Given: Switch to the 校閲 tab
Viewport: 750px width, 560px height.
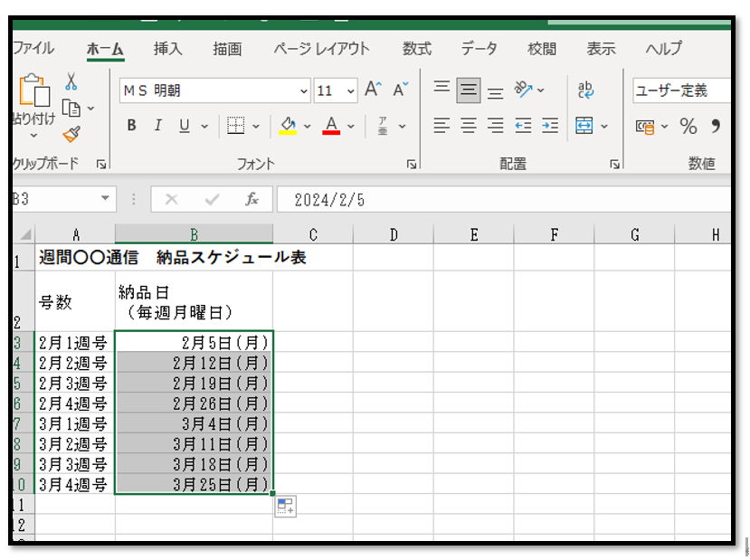Looking at the screenshot, I should (x=542, y=48).
